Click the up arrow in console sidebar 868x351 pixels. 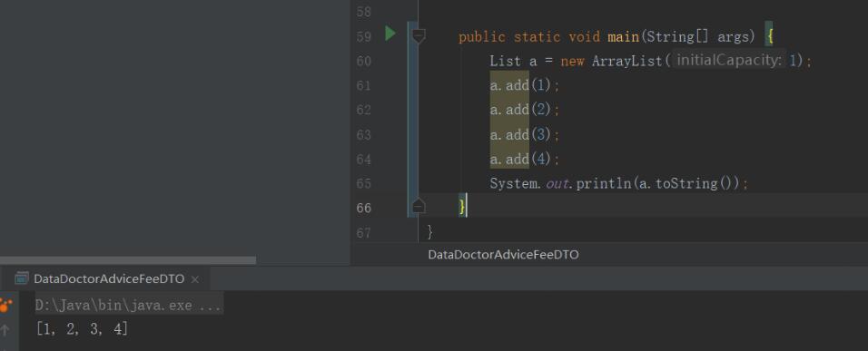[5, 330]
